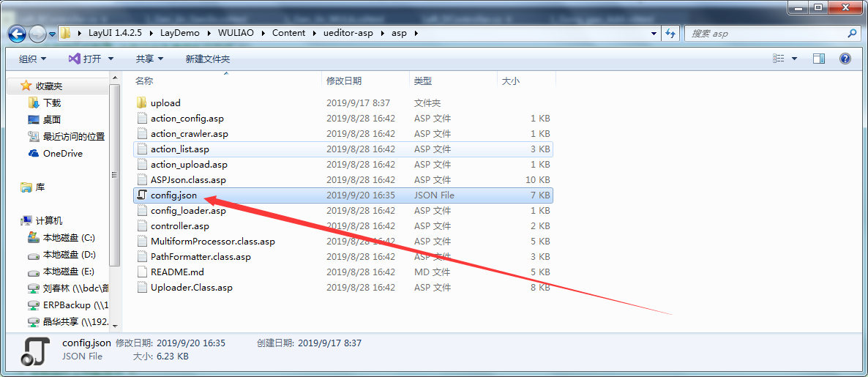Click the navigation pane vertical scrollbar

(x=114, y=176)
